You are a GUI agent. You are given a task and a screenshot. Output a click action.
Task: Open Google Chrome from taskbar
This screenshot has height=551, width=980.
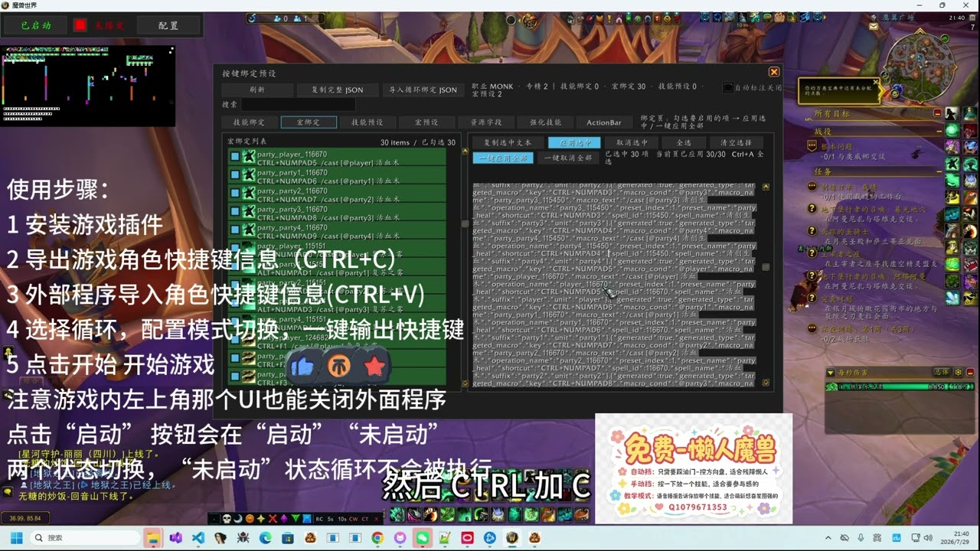(x=377, y=537)
